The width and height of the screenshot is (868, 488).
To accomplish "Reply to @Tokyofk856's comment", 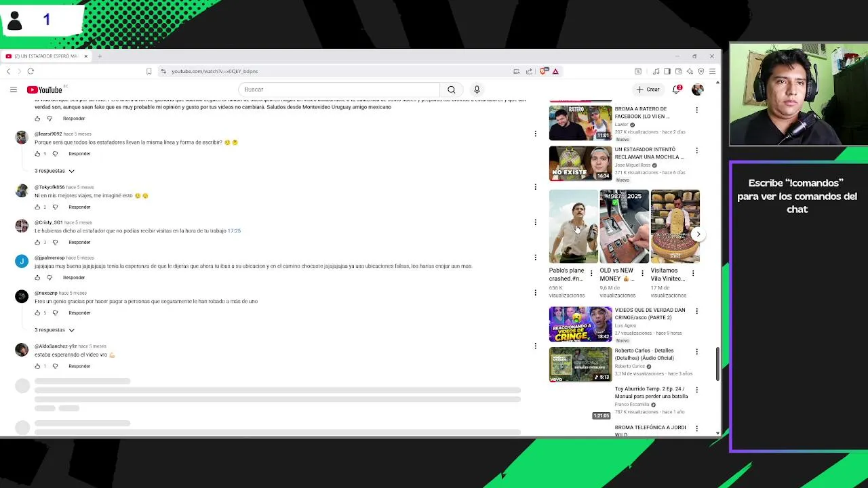I will tap(79, 207).
